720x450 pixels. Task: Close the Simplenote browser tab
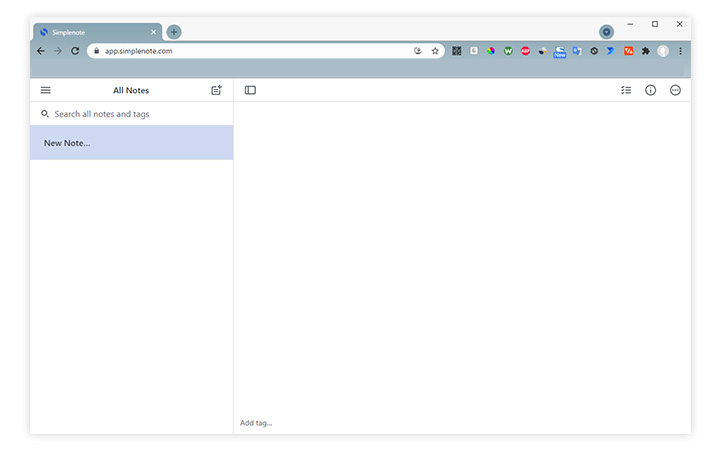pyautogui.click(x=153, y=32)
